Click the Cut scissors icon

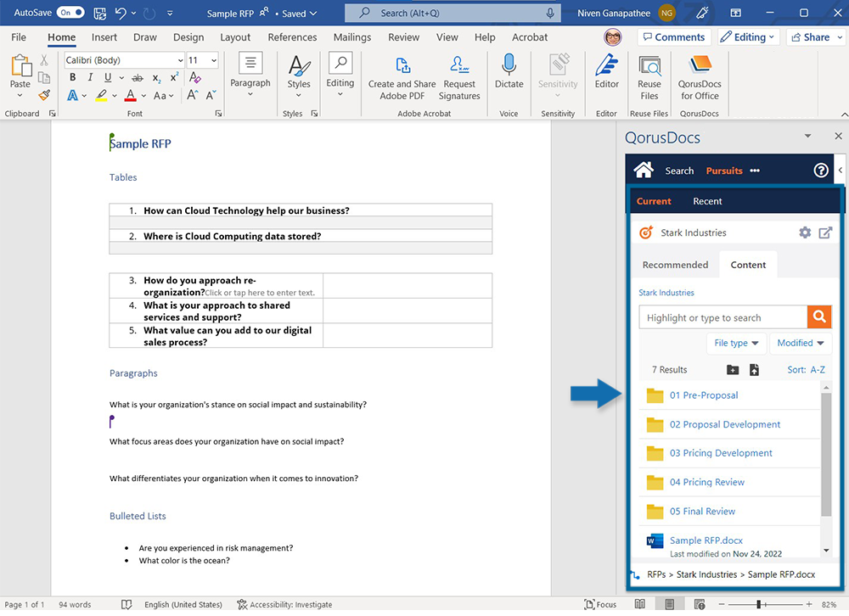pyautogui.click(x=44, y=59)
